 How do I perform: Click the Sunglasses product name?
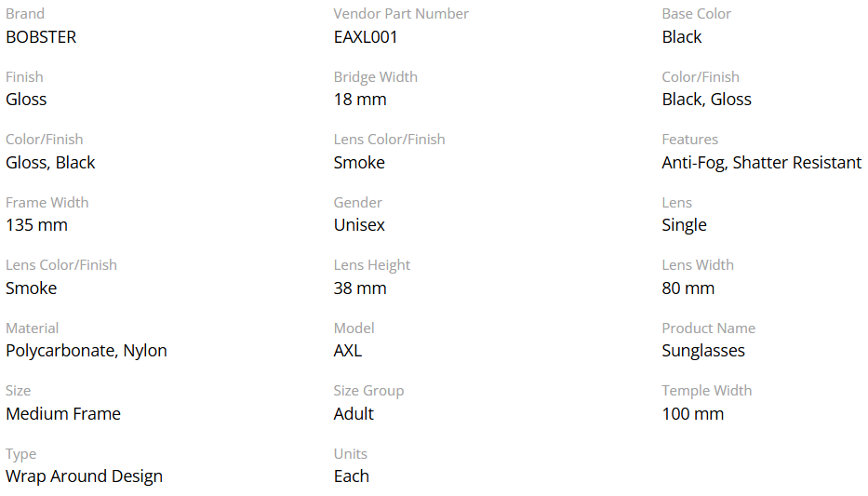click(703, 351)
